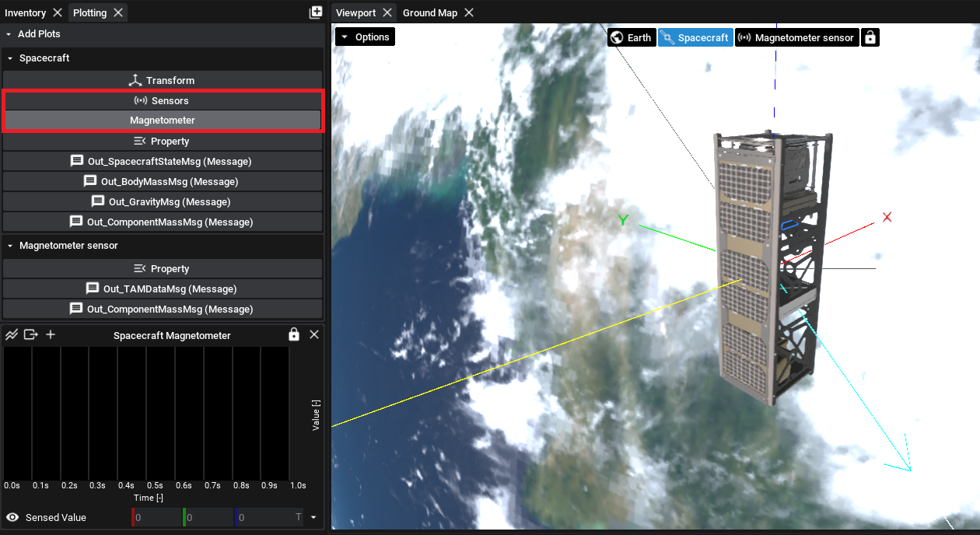Toggle the viewport camera lock
The height and width of the screenshot is (535, 980).
pyautogui.click(x=870, y=37)
